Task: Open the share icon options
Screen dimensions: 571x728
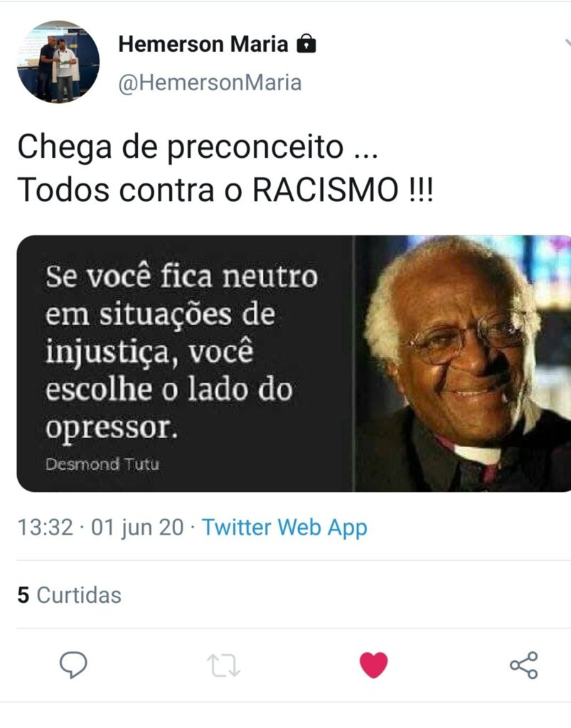Action: [x=523, y=665]
